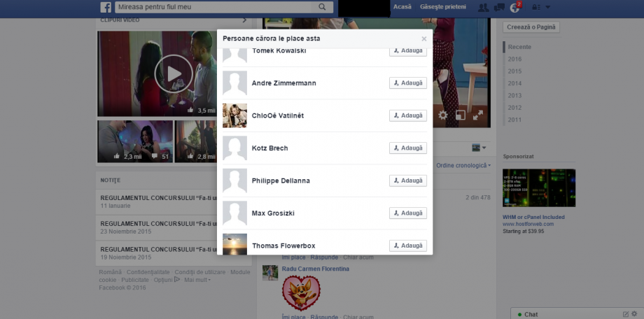Open video thumbnail with 2,3 mii likes
Image resolution: width=644 pixels, height=319 pixels.
click(x=135, y=141)
